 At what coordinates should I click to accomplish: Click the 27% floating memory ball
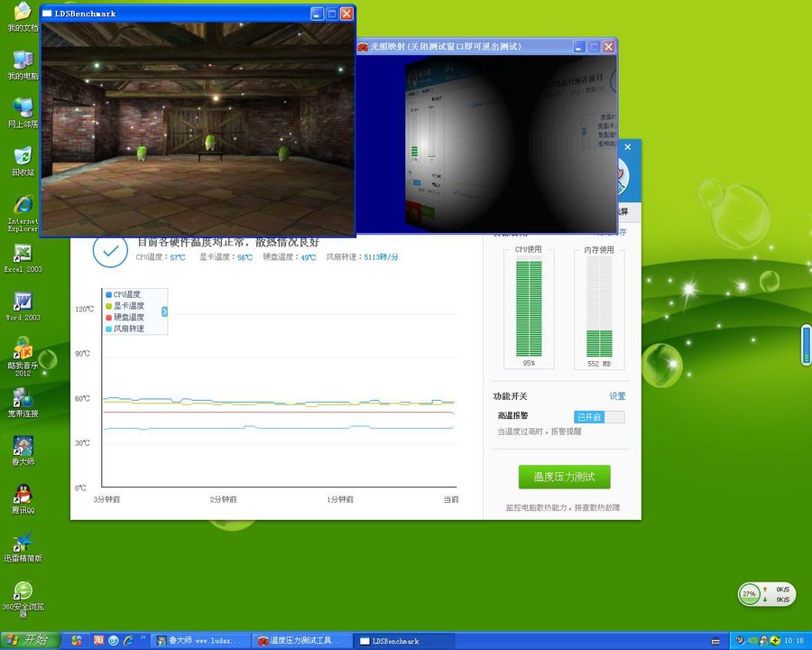749,594
